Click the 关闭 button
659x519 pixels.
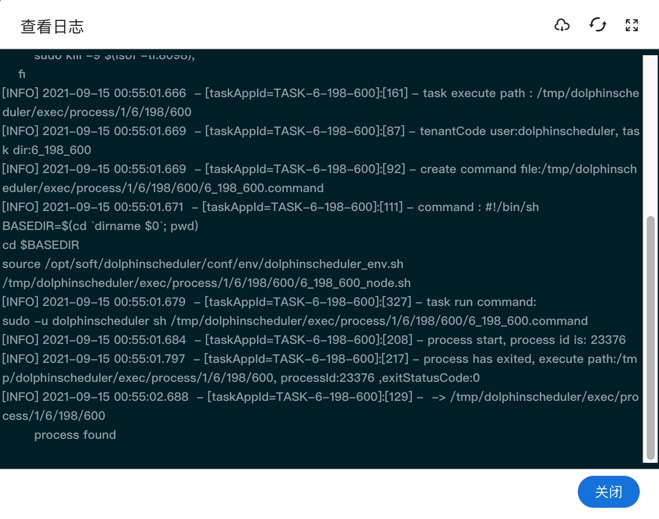click(x=608, y=492)
